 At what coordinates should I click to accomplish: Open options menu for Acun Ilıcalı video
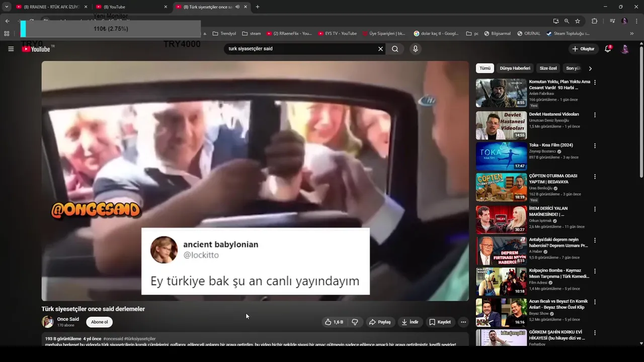point(595,302)
